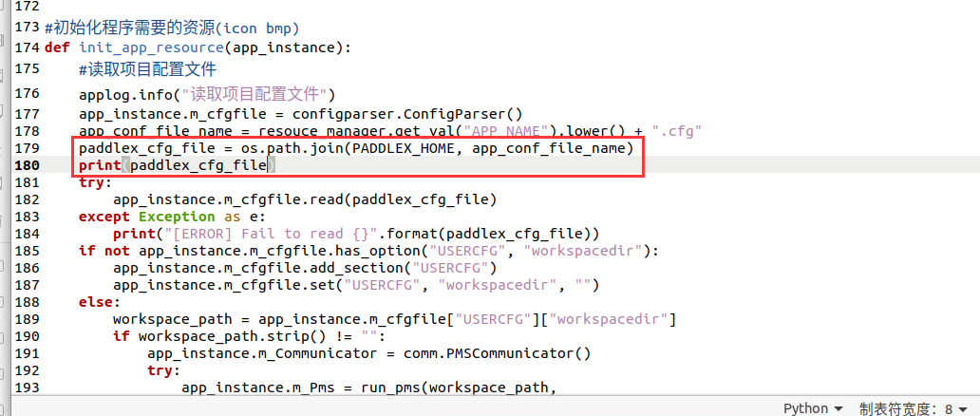
Task: Click the ".cfg" string on line 178
Action: click(x=677, y=131)
